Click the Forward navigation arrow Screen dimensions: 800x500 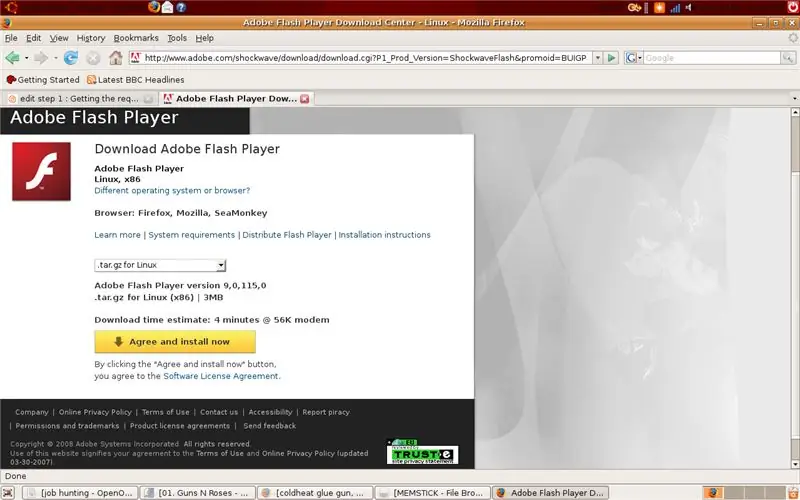click(x=40, y=58)
